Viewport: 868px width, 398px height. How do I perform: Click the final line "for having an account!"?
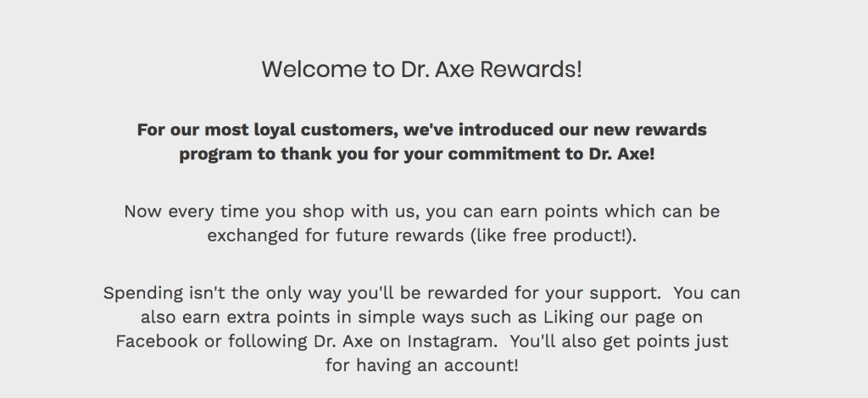point(421,366)
